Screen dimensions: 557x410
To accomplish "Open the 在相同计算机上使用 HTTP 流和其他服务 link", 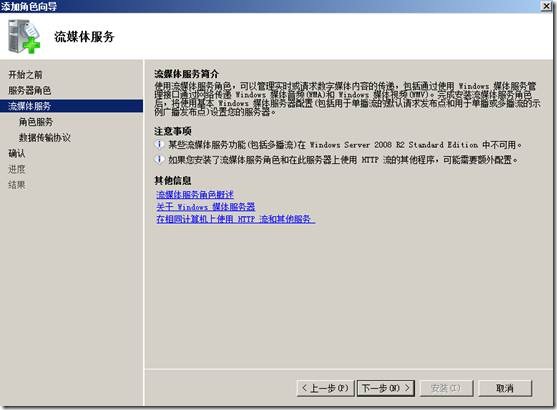I will [235, 219].
